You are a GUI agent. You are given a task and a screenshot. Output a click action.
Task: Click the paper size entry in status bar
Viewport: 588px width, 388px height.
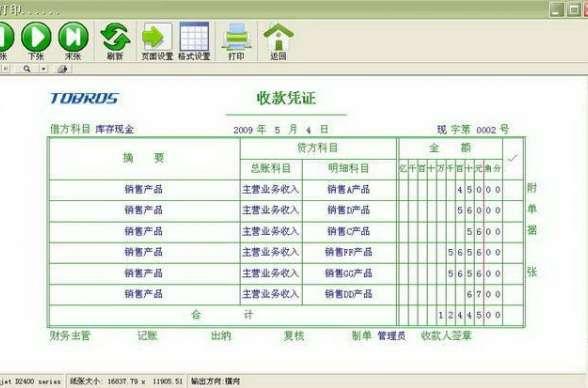(126, 381)
